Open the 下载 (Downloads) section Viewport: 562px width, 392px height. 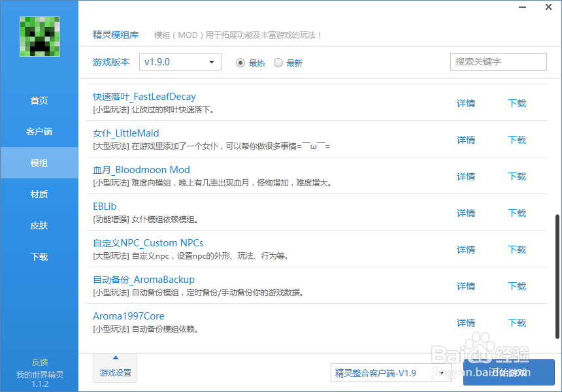click(38, 257)
